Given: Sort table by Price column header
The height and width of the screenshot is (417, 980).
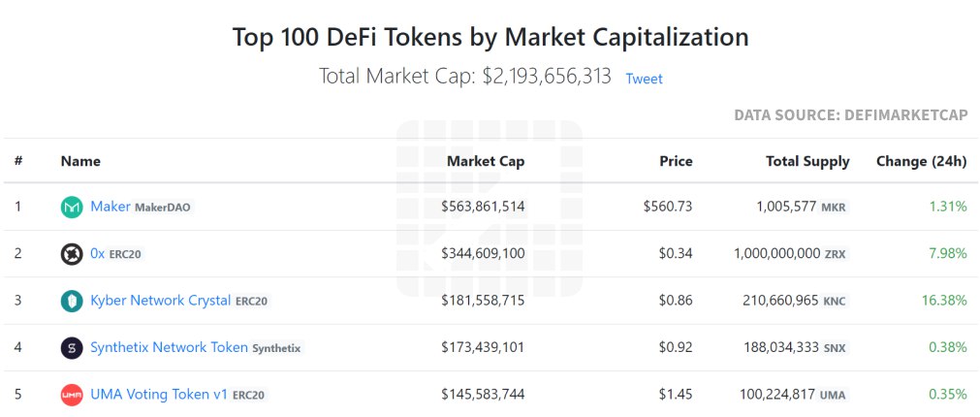Looking at the screenshot, I should tap(676, 161).
